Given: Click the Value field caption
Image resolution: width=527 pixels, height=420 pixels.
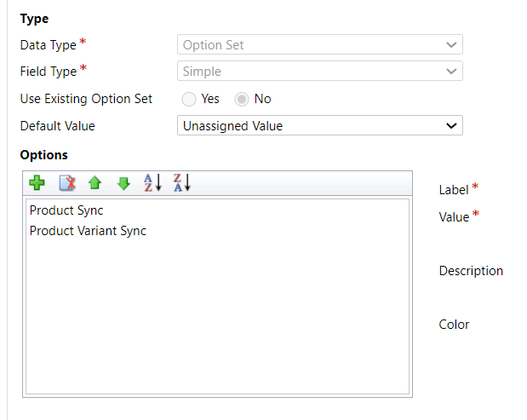Looking at the screenshot, I should (454, 216).
